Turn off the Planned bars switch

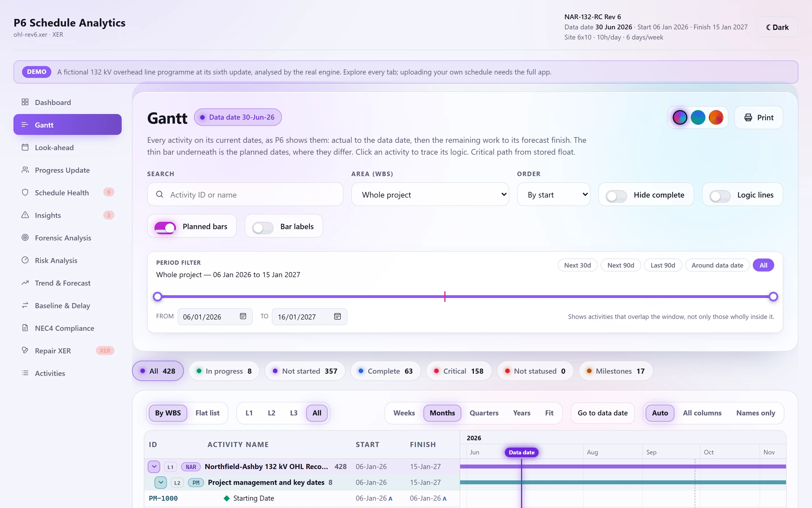165,227
